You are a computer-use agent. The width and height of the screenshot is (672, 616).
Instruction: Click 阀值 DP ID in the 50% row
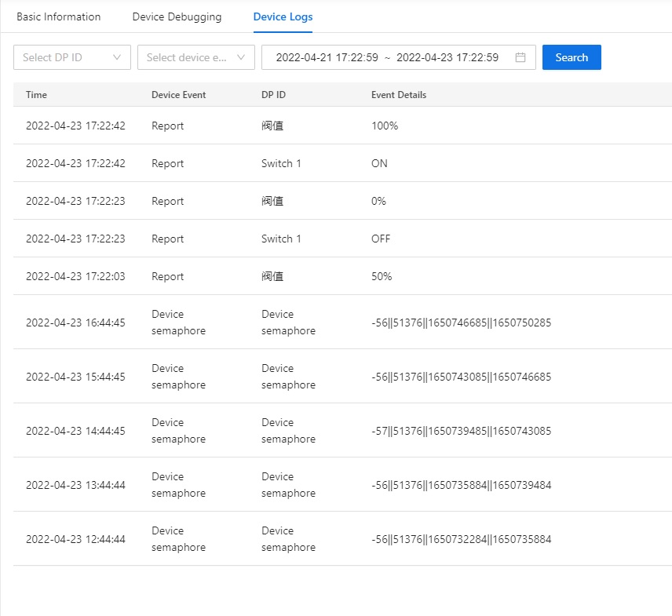tap(272, 276)
